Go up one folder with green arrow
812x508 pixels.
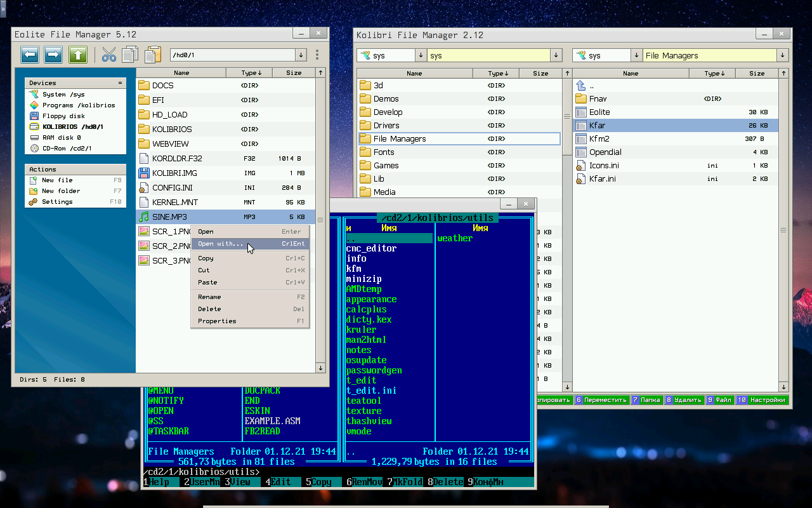click(x=77, y=55)
